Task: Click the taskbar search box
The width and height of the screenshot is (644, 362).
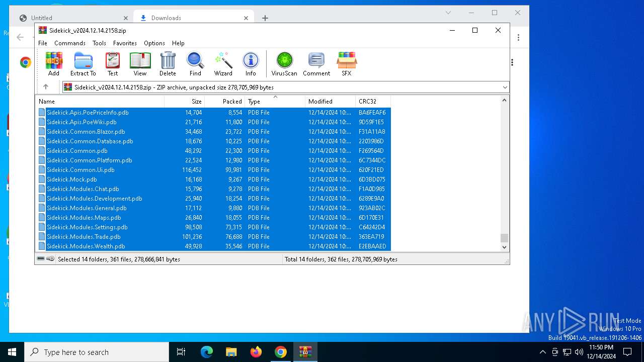Action: click(x=97, y=352)
